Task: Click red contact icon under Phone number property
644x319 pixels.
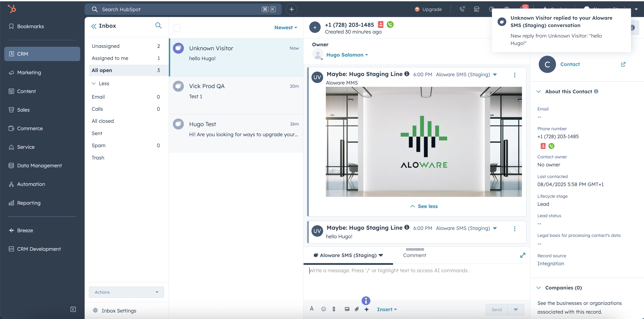Action: (x=543, y=146)
